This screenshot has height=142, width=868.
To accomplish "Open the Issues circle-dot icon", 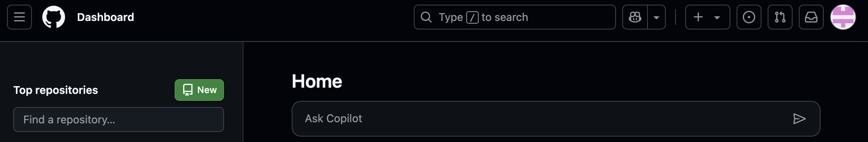I will click(749, 17).
